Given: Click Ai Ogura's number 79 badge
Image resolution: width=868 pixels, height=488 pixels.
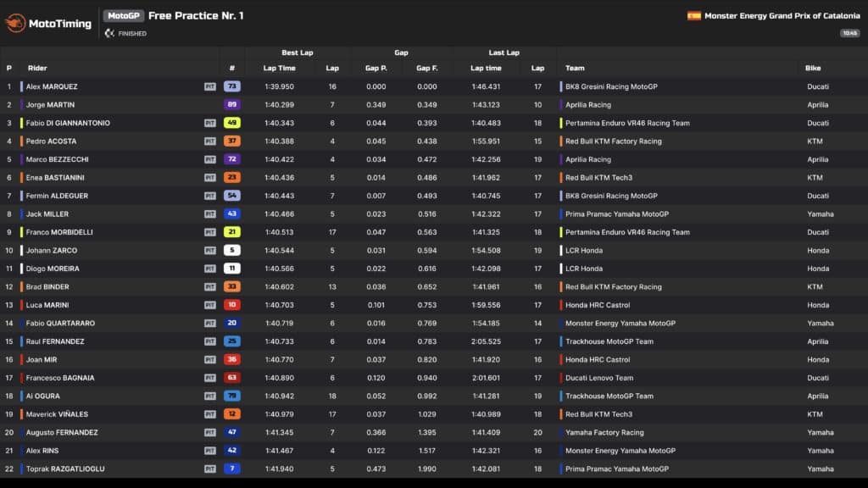Looking at the screenshot, I should coord(232,396).
